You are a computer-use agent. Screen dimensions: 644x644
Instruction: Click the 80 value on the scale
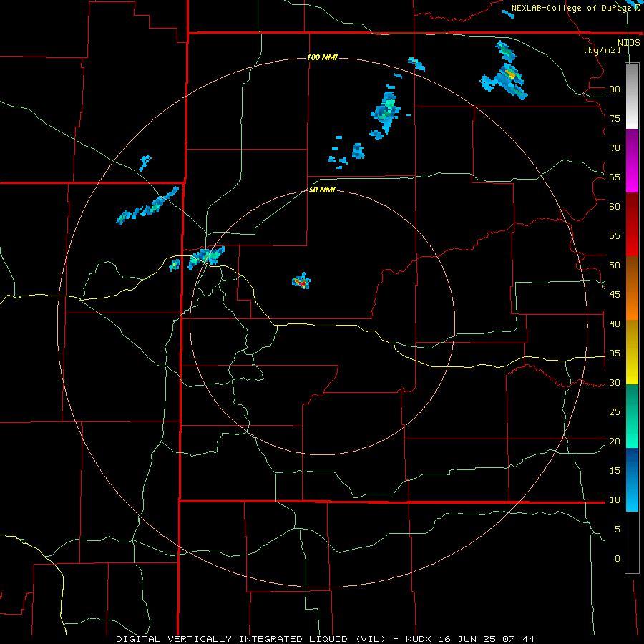coord(615,89)
